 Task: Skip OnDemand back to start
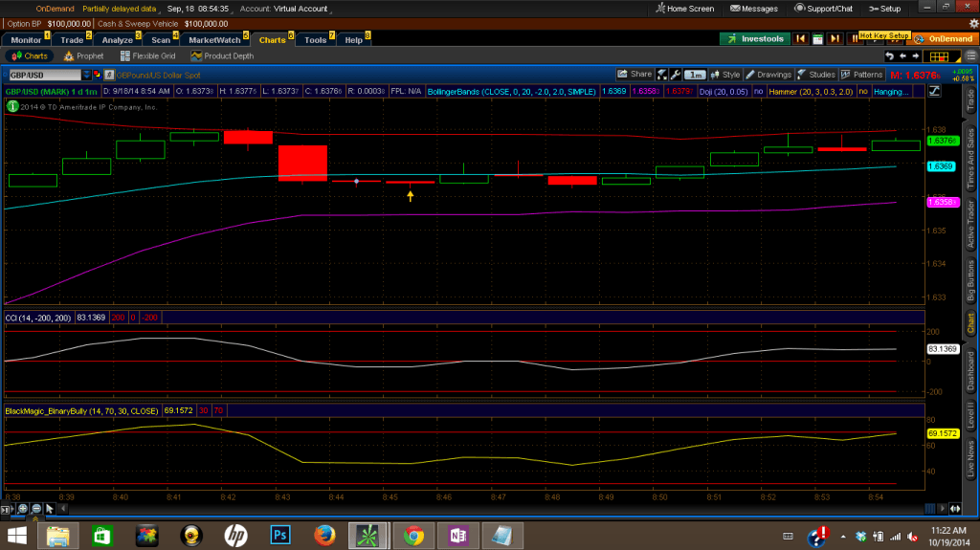[800, 39]
